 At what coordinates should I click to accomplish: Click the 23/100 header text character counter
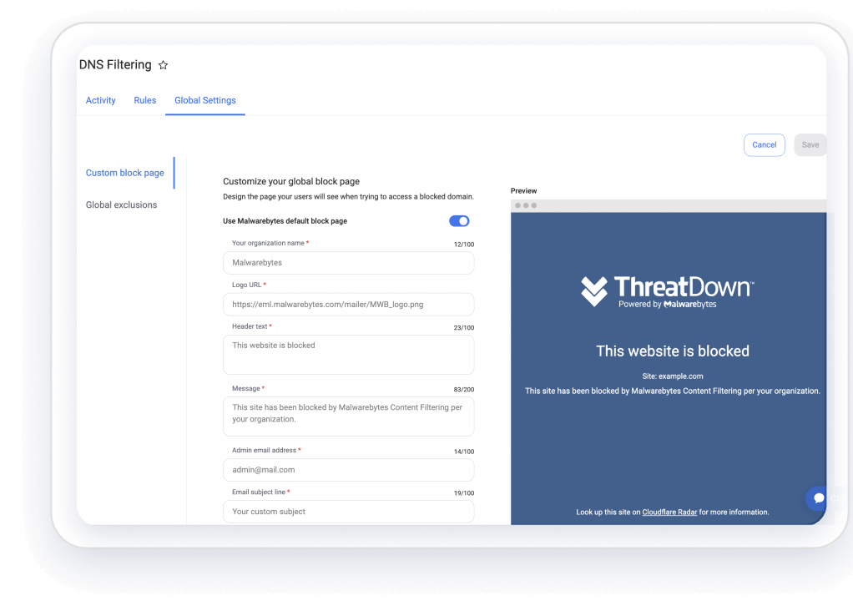point(464,327)
